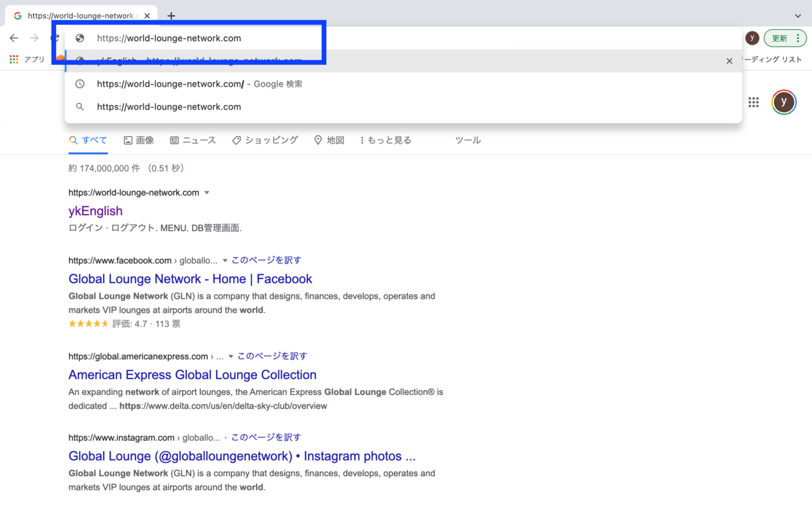This screenshot has width=812, height=508.
Task: Select the search suggestion with magnifier icon
Action: pyautogui.click(x=403, y=106)
